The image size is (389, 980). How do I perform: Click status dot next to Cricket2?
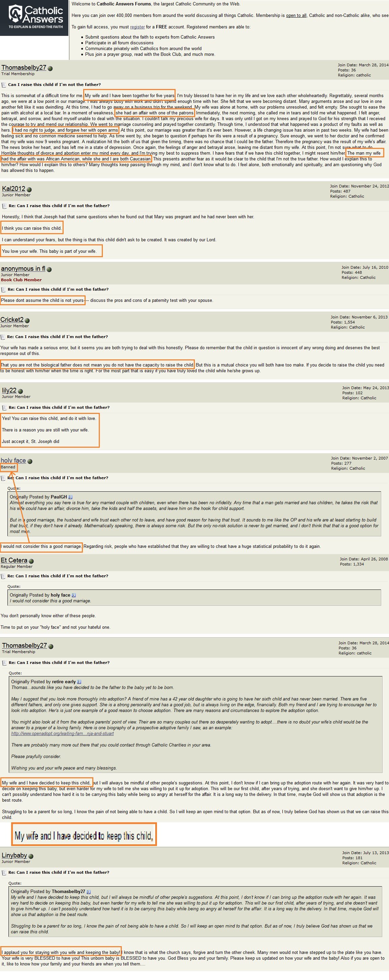coord(27,320)
